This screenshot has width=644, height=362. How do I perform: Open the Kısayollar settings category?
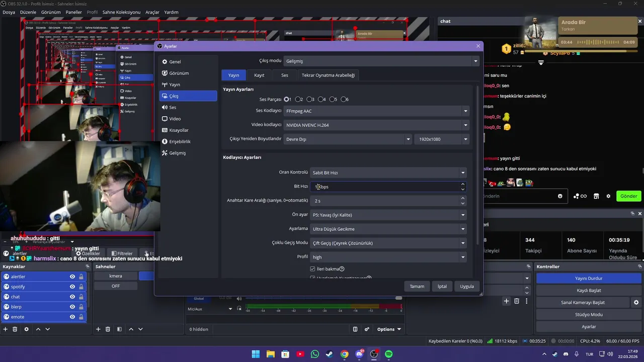[188, 130]
